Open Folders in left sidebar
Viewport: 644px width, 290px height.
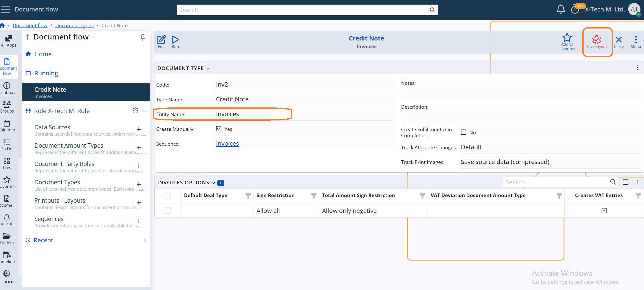pyautogui.click(x=7, y=239)
